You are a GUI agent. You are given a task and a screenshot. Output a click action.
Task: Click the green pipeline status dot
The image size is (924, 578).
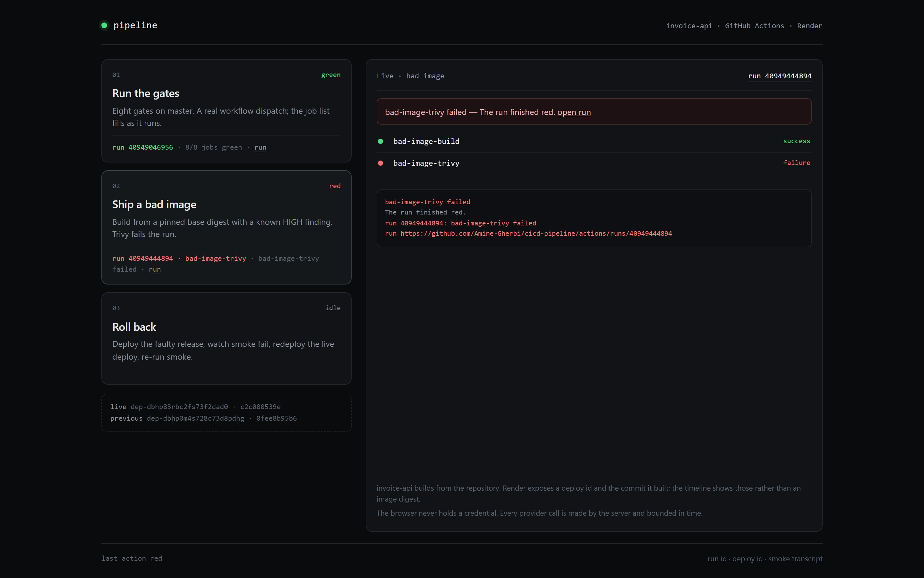(x=104, y=25)
